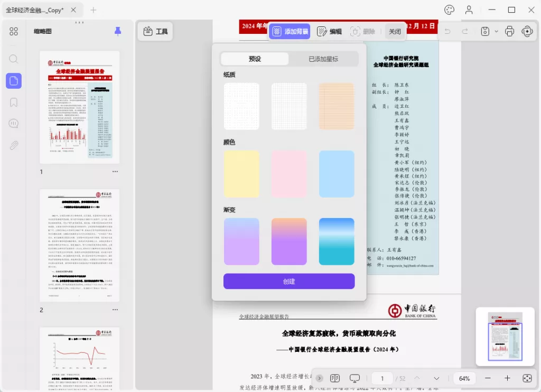This screenshot has width=541, height=392.
Task: Click the 创建 button
Action: [289, 281]
